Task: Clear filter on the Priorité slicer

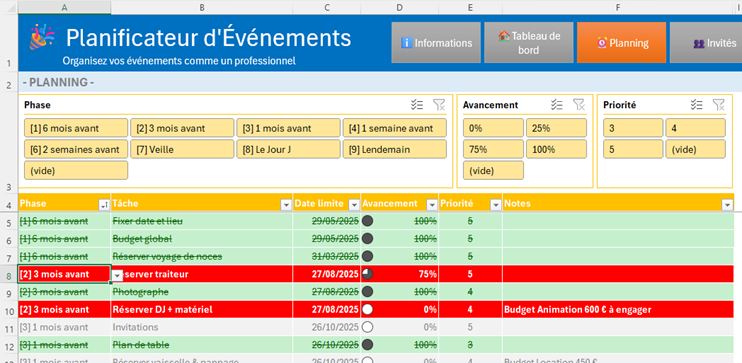Action: point(718,105)
